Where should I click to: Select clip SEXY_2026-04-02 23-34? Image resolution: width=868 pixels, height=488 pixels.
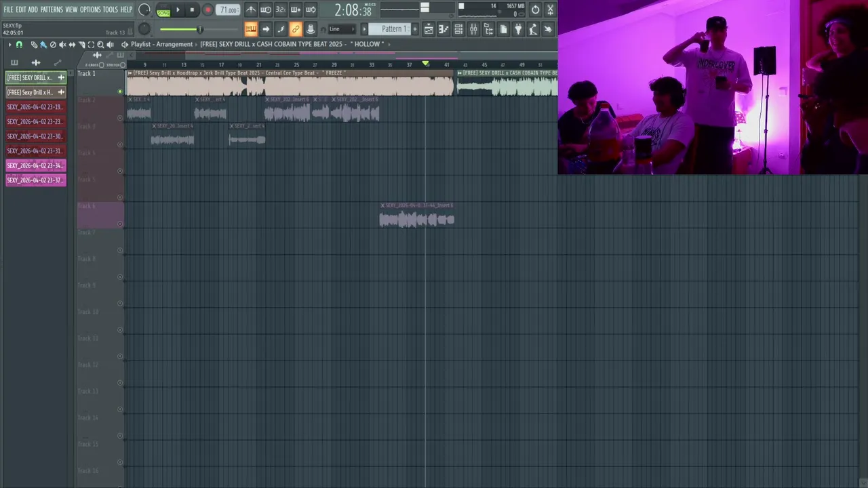point(36,165)
